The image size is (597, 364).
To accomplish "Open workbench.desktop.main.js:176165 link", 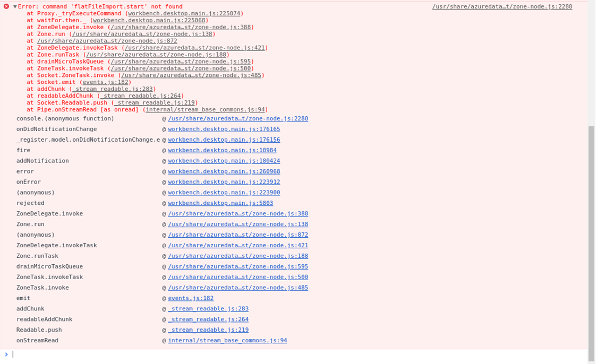I will coord(224,129).
